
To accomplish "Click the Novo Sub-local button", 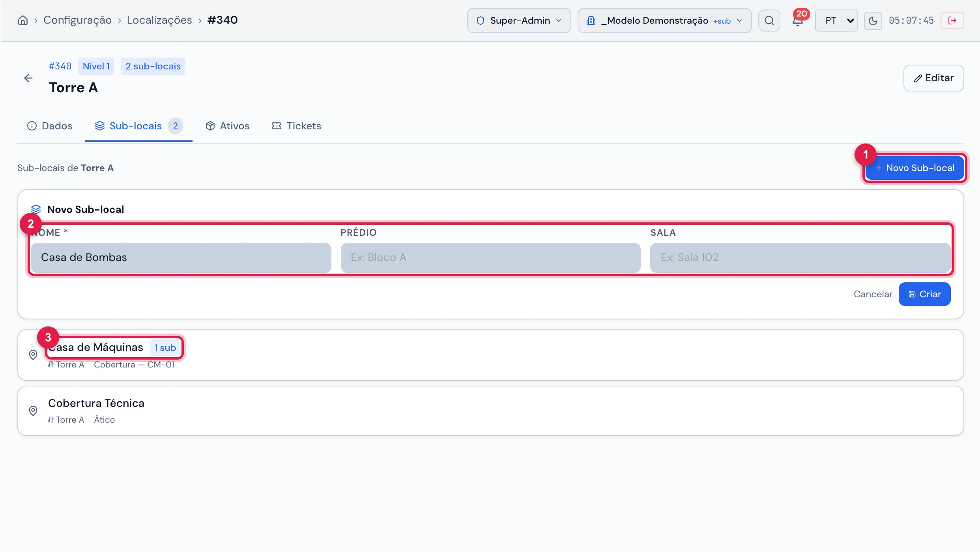I will tap(915, 168).
